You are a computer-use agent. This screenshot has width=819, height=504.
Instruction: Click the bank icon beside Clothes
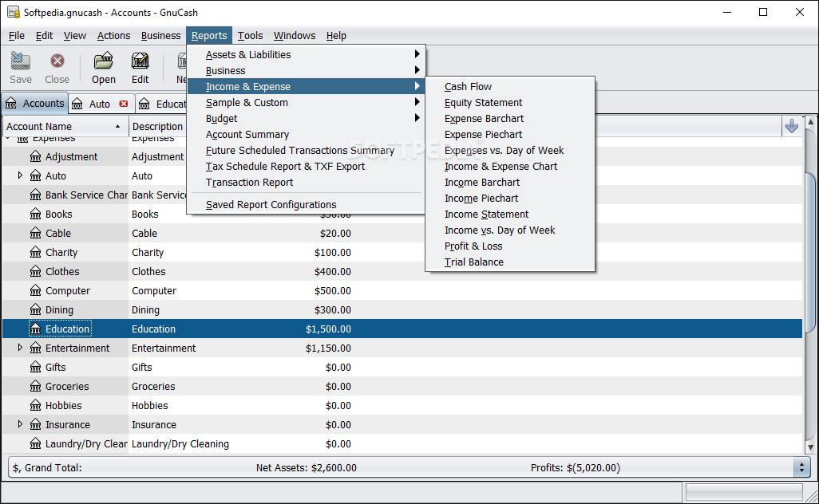[x=35, y=271]
